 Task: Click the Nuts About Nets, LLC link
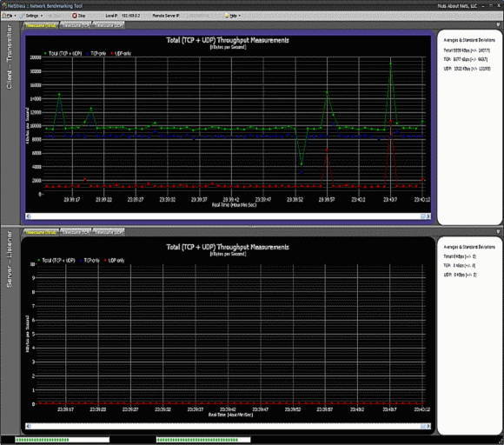pos(457,6)
